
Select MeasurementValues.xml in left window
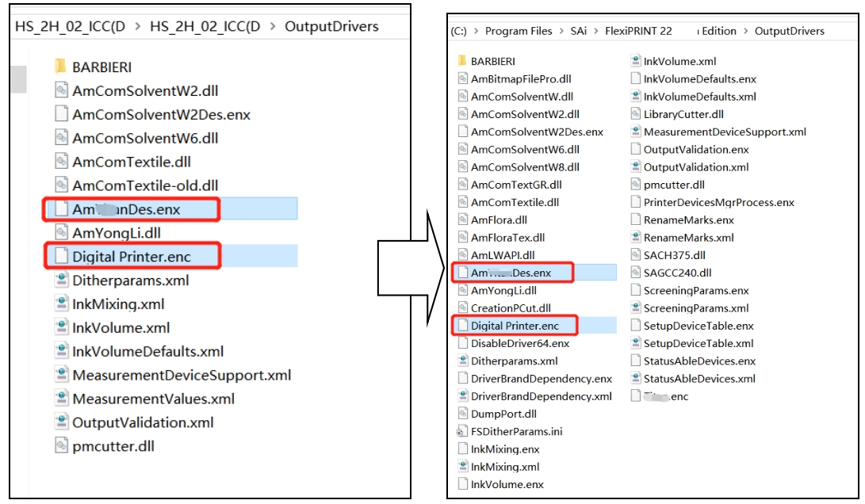(153, 399)
